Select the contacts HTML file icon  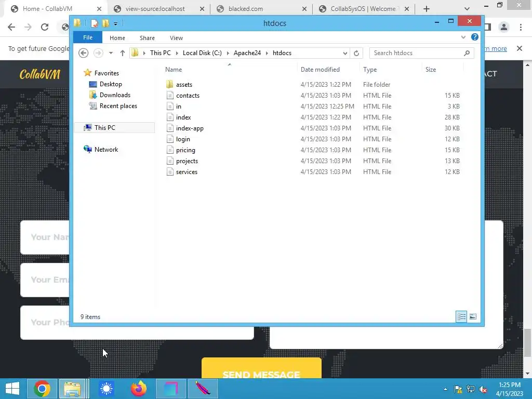click(170, 96)
